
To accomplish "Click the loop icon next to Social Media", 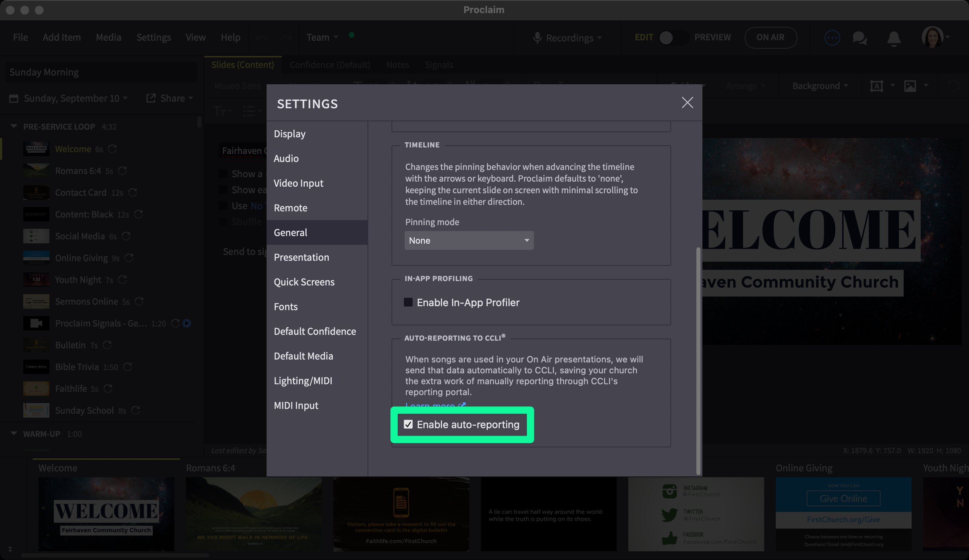I will (126, 236).
